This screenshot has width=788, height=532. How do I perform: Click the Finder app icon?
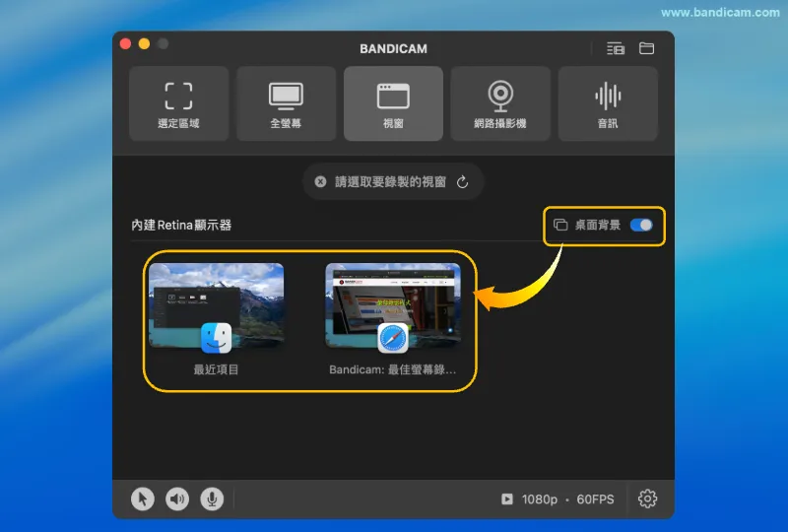(216, 338)
